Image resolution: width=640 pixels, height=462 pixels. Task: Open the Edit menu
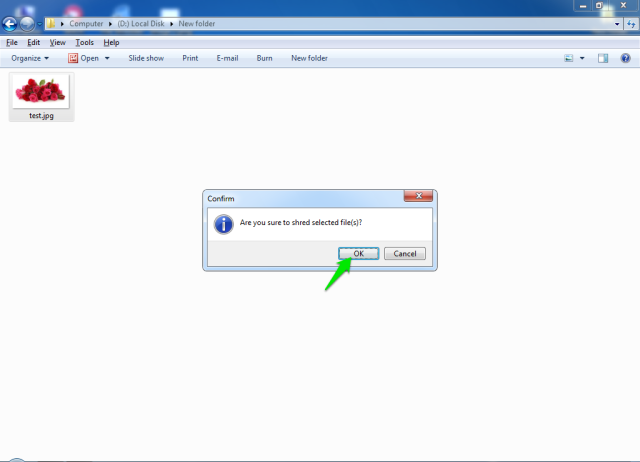click(34, 43)
